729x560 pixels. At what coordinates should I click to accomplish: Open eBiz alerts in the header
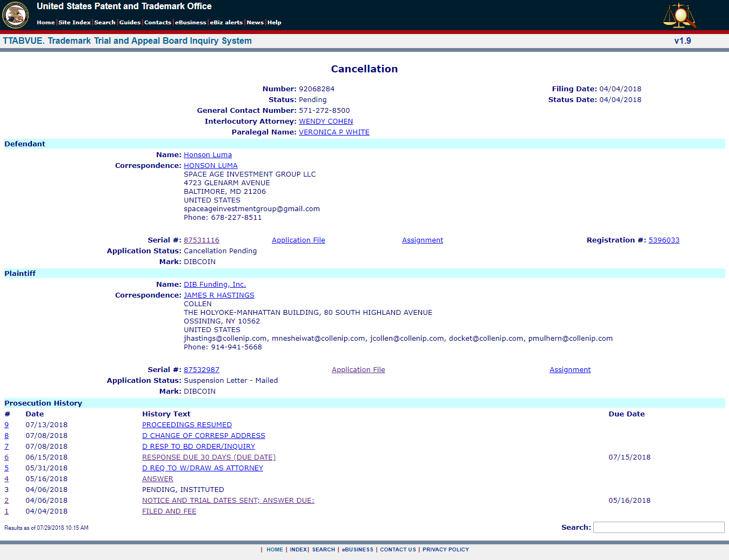click(x=226, y=23)
